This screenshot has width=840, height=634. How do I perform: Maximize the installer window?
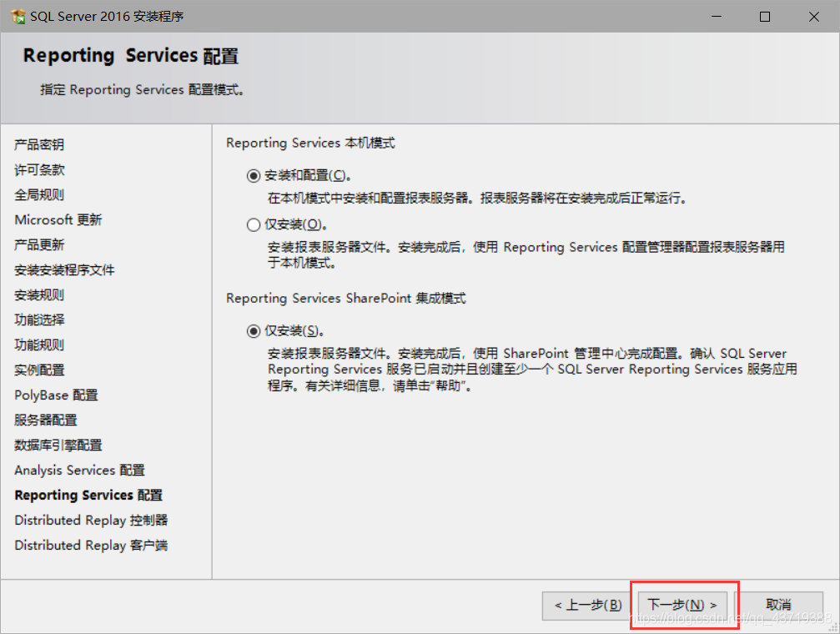coord(765,17)
